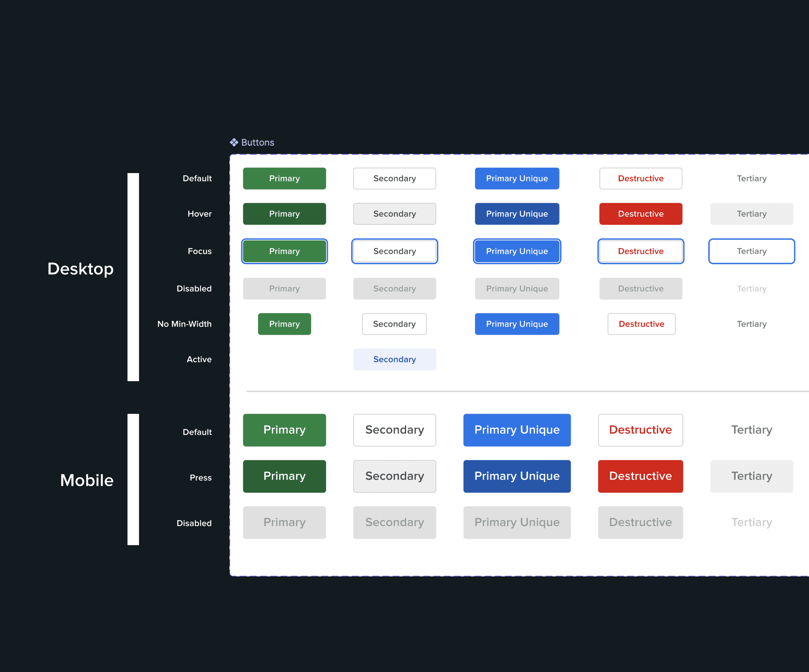Image resolution: width=809 pixels, height=672 pixels.
Task: Click the desktop default Tertiary button
Action: (x=751, y=178)
